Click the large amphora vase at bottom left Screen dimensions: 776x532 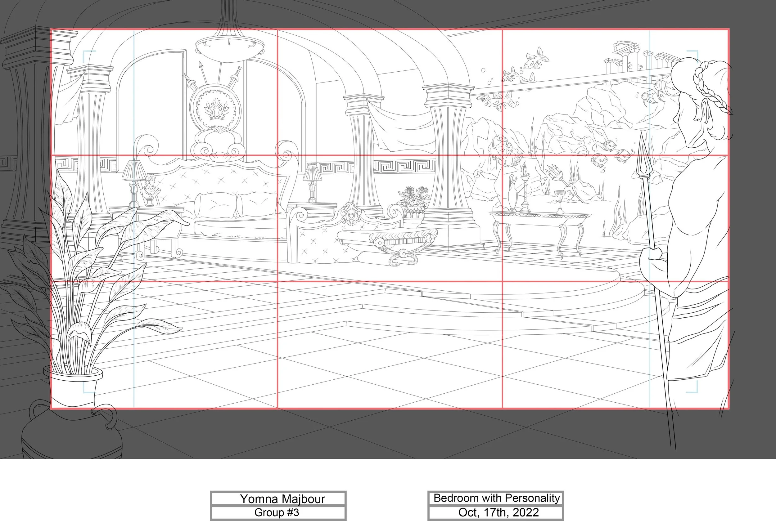click(72, 434)
